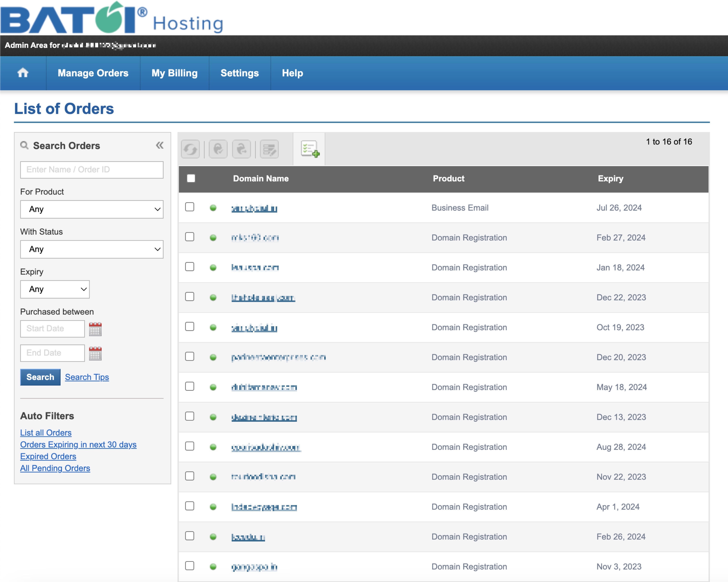
Task: Click the Search button
Action: (x=39, y=376)
